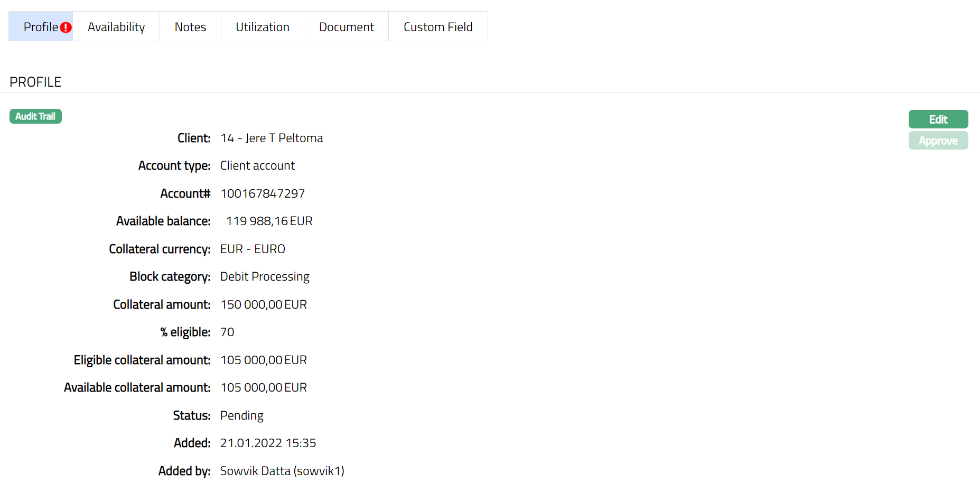Screen dimensions: 980x492
Task: Open the Audit Trail
Action: (x=35, y=116)
